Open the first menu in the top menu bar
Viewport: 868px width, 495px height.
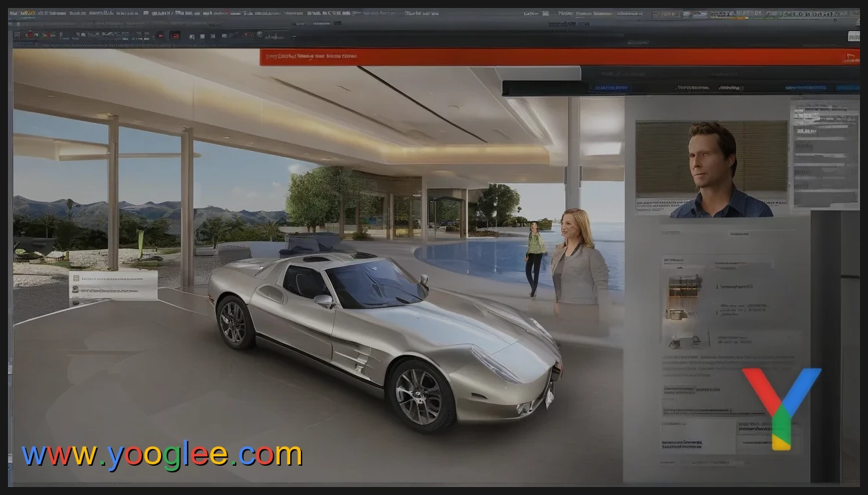13,13
